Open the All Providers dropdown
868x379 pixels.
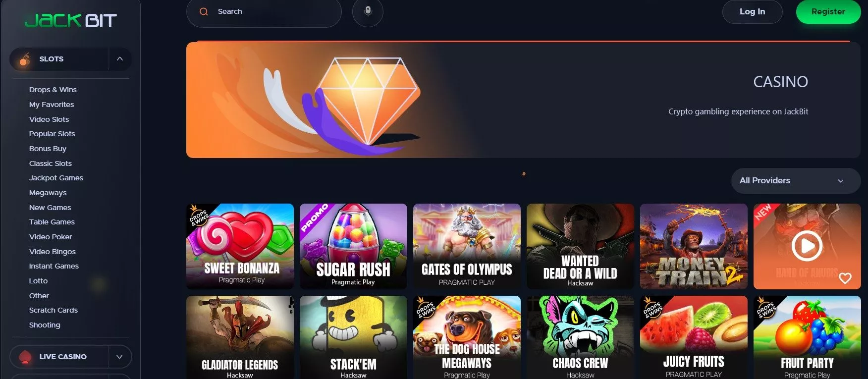(796, 181)
